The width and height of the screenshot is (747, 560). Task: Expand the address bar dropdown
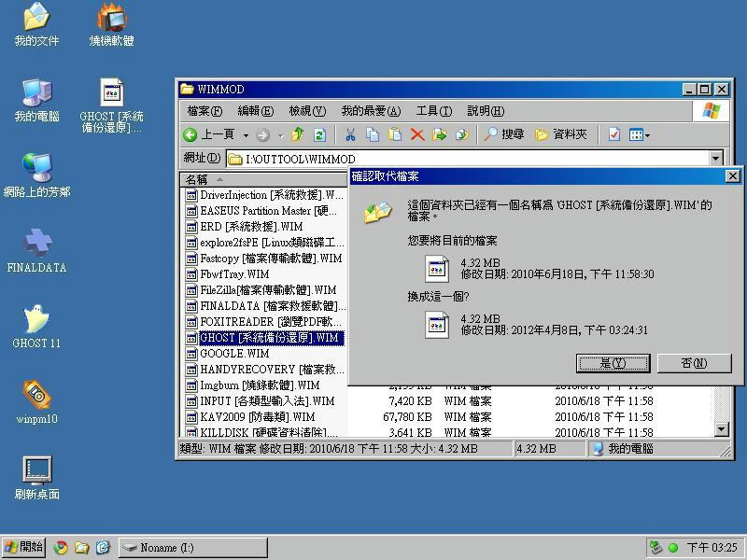715,158
